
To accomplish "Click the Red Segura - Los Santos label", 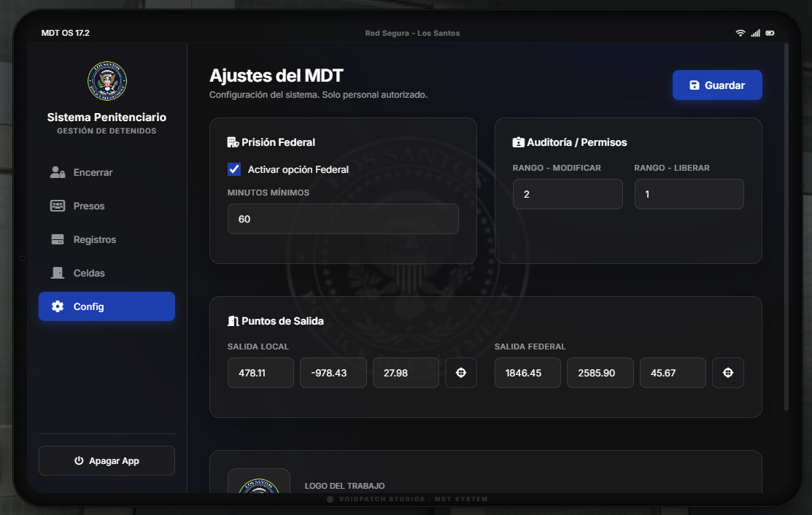I will [x=412, y=33].
